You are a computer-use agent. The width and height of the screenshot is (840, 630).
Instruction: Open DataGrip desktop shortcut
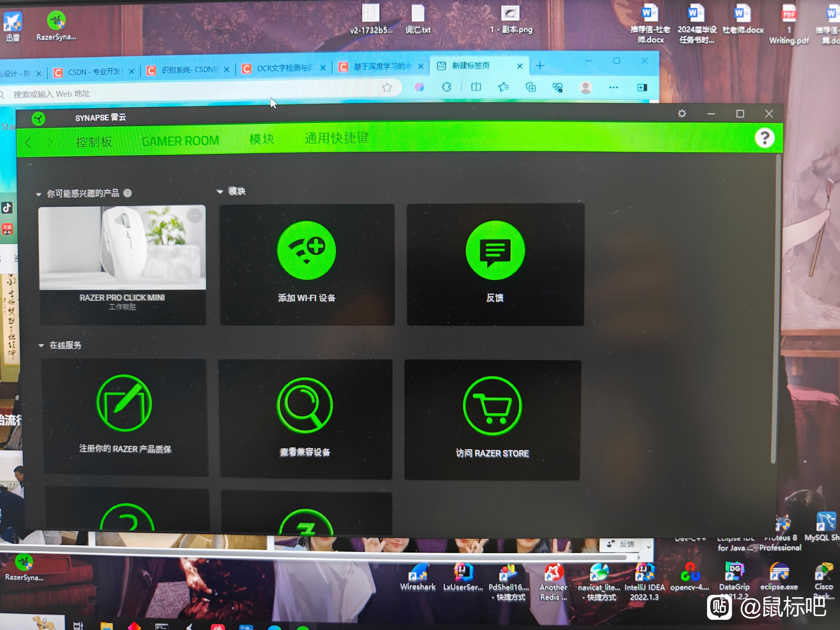point(734,581)
